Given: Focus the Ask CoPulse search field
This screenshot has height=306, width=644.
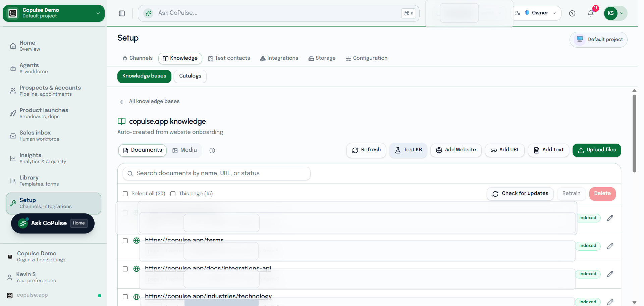Looking at the screenshot, I should 278,13.
